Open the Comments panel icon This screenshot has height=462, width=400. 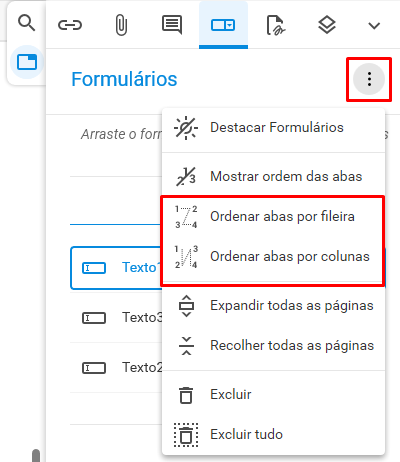[x=172, y=25]
